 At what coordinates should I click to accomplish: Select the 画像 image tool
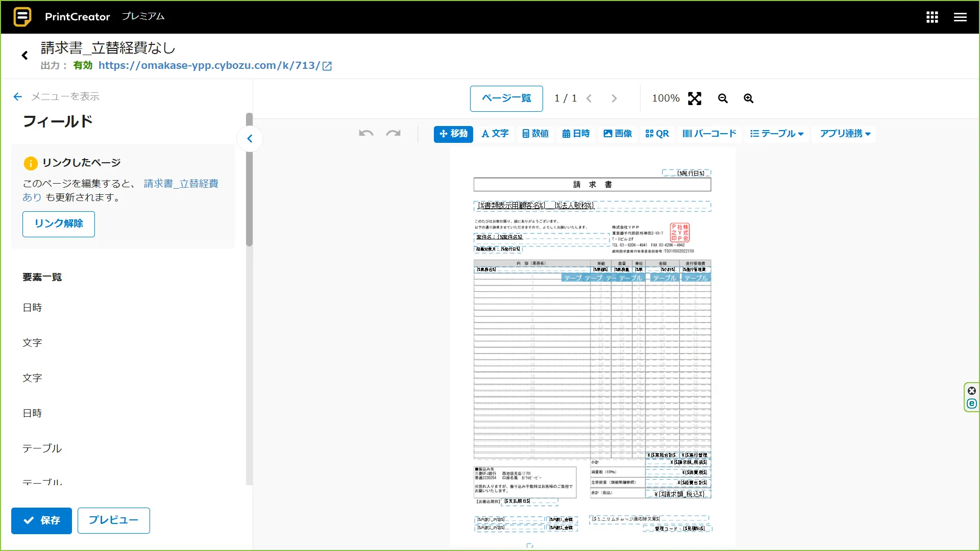coord(618,134)
